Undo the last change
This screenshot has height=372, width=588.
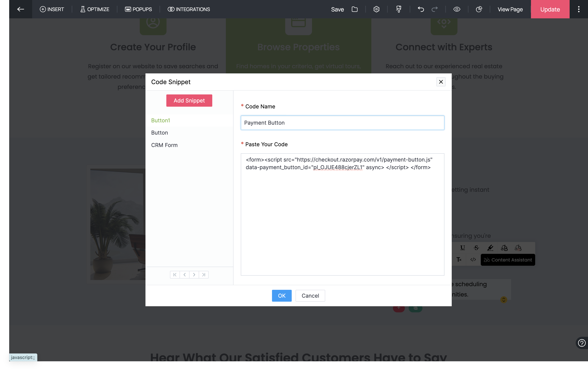[421, 9]
